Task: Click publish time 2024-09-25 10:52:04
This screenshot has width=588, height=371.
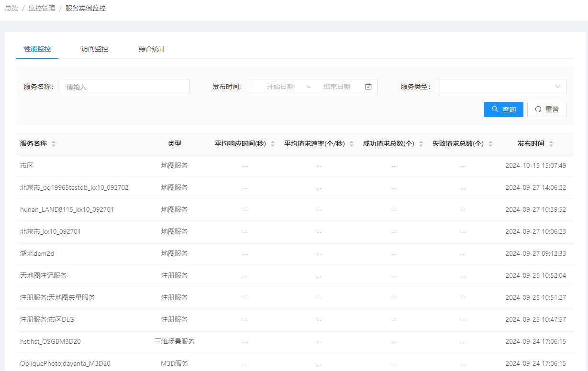Action: (536, 275)
